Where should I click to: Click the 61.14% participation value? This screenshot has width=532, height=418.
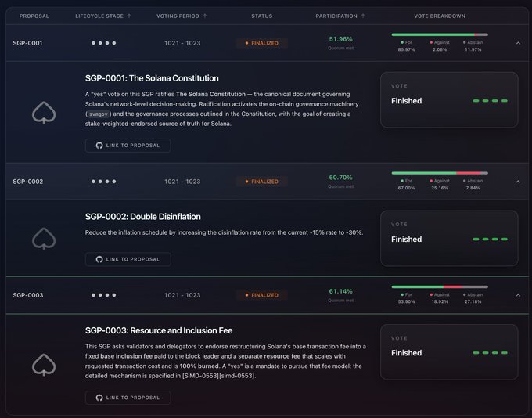click(x=340, y=291)
